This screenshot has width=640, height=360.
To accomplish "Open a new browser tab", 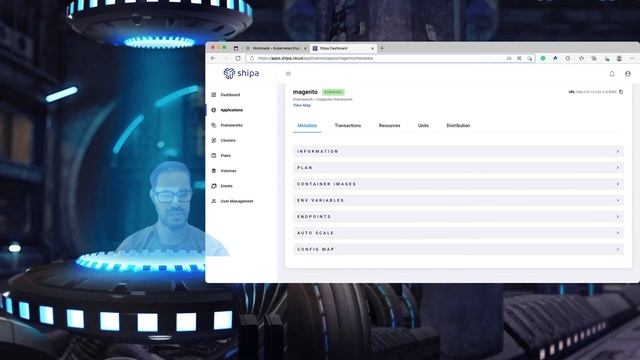I will pyautogui.click(x=382, y=48).
